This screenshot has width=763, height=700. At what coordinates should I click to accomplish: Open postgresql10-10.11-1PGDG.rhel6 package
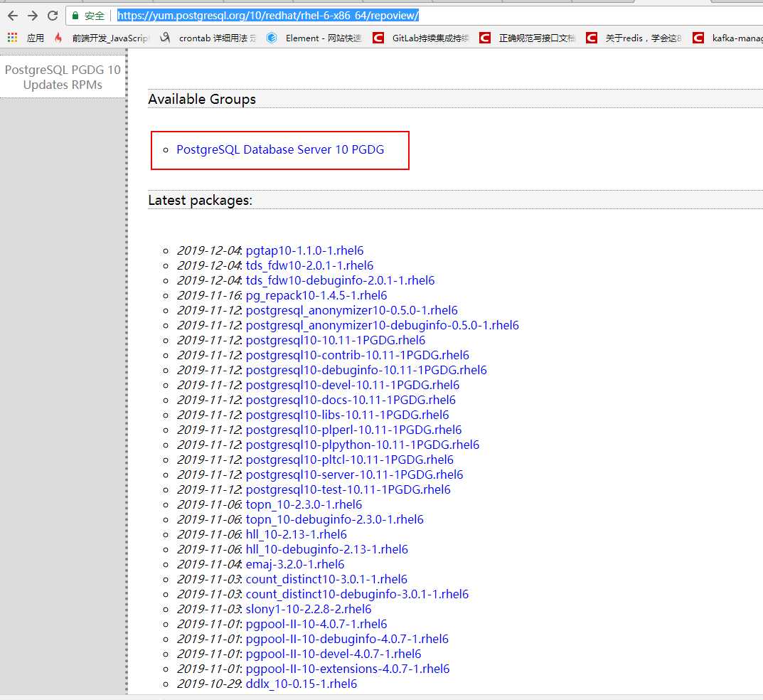click(x=336, y=340)
